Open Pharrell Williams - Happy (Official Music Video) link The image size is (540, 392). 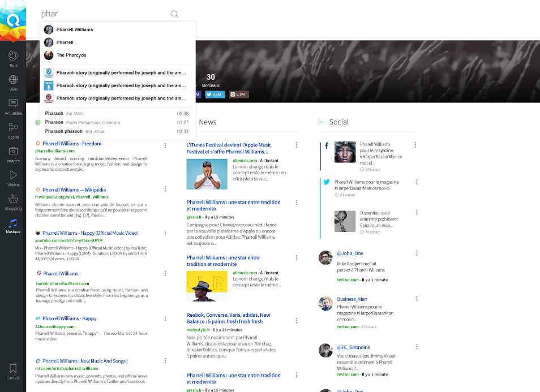pos(90,233)
